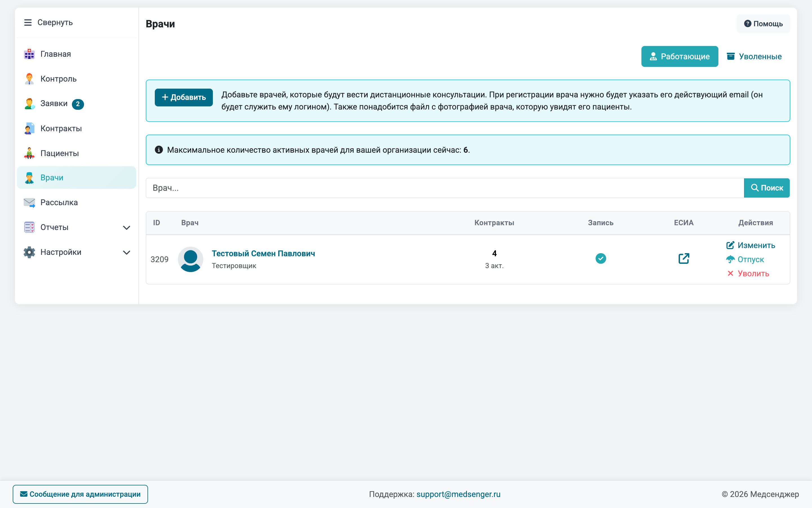Viewport: 812px width, 508px height.
Task: Click the Главная hospital icon
Action: (x=29, y=54)
